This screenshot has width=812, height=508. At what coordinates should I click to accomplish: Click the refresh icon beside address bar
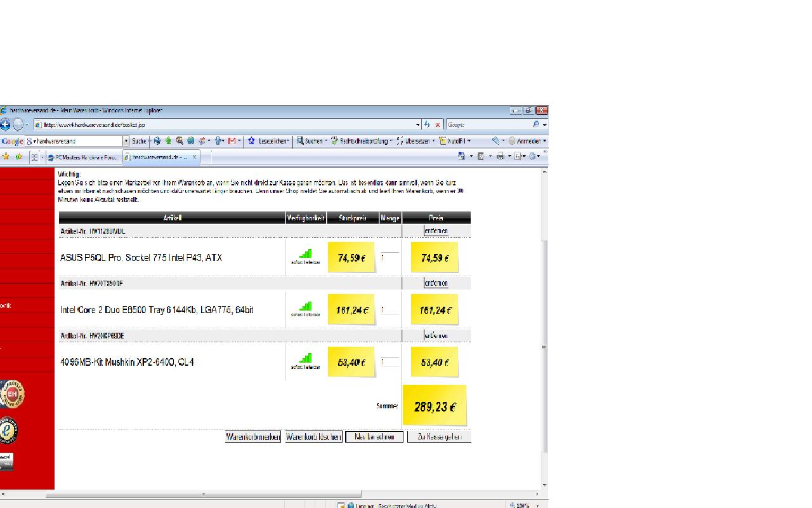click(x=427, y=124)
